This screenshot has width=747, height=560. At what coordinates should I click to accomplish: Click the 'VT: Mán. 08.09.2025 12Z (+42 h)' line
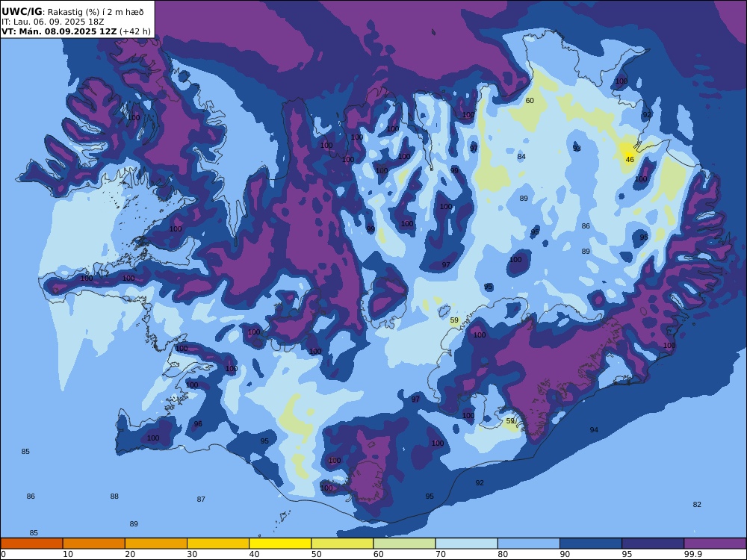[76, 31]
